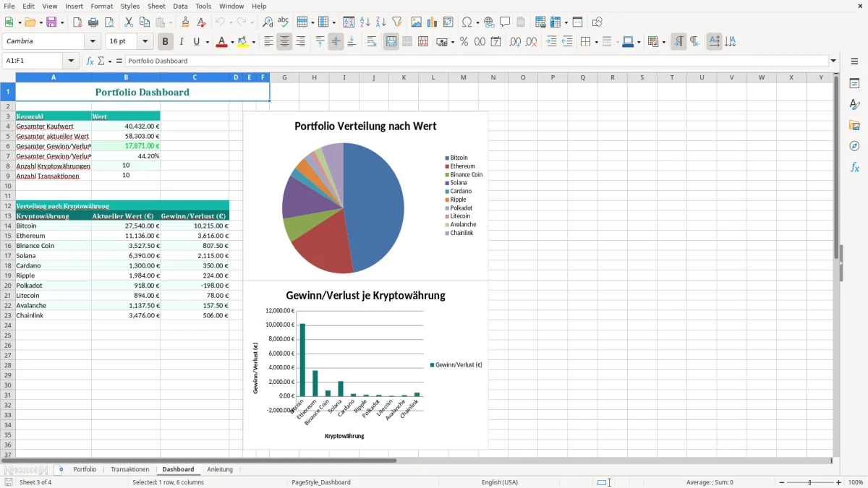
Task: Click the Cut scissors icon
Action: (129, 22)
